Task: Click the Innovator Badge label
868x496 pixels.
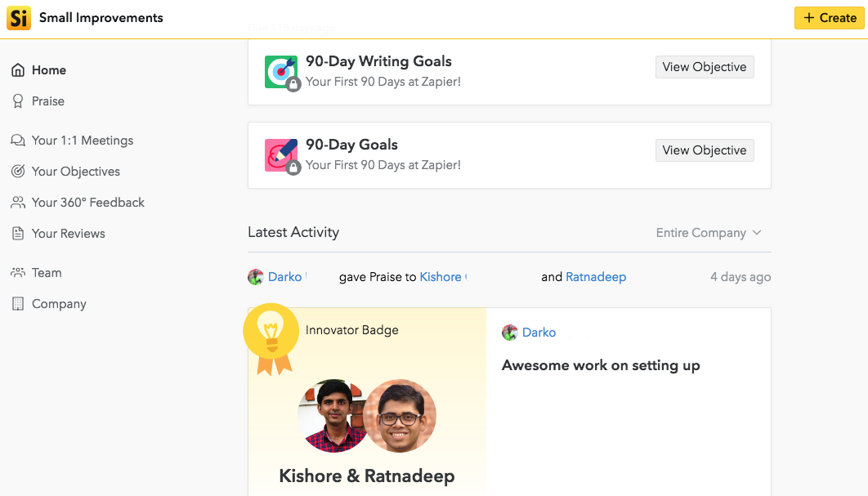Action: tap(352, 330)
